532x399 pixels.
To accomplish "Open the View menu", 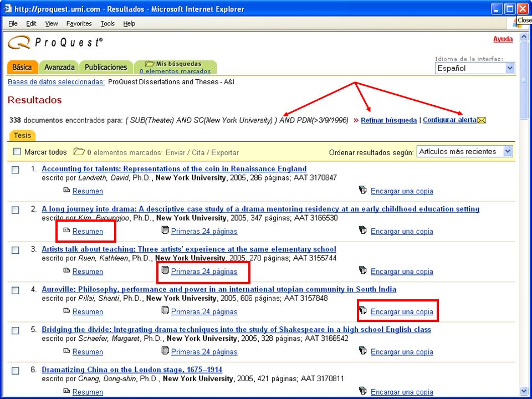I will pos(52,23).
